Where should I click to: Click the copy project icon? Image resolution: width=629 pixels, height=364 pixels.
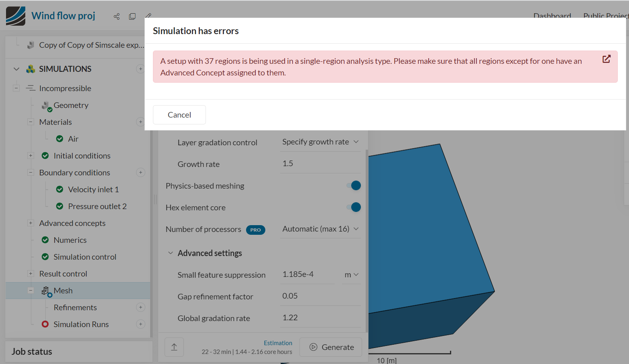[132, 16]
